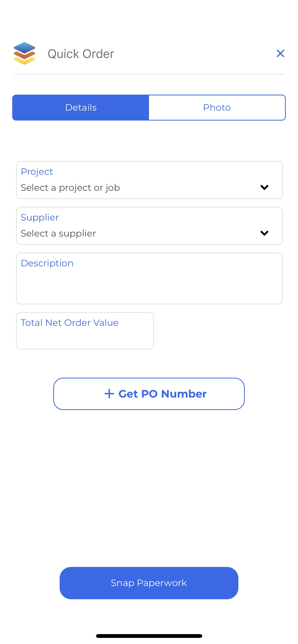Expand the Project dropdown chevron
298x644 pixels.
264,187
